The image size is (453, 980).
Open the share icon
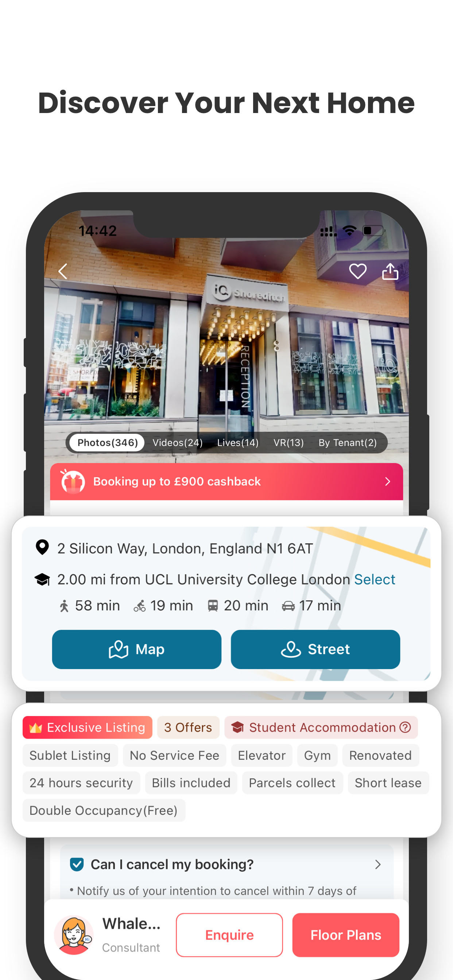[390, 271]
